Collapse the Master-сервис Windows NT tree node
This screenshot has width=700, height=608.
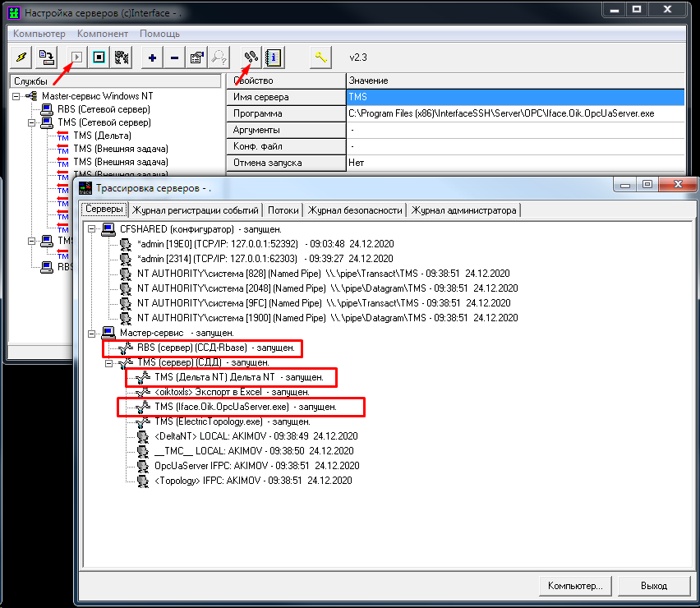pos(17,96)
